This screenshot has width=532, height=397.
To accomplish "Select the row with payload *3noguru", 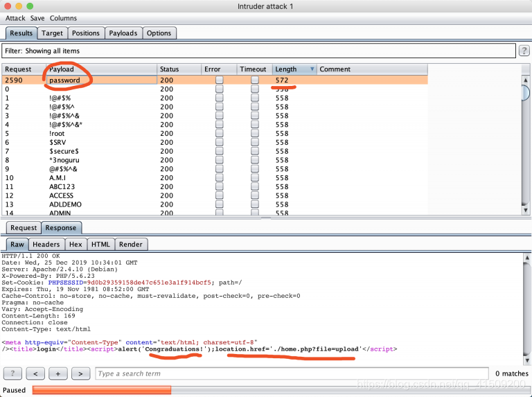I will tap(215, 160).
